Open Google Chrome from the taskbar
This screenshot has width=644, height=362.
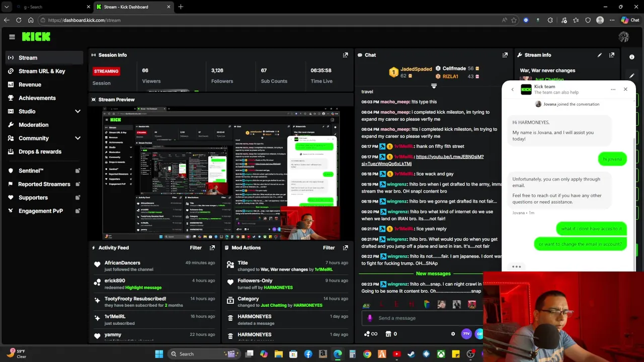tap(367, 354)
